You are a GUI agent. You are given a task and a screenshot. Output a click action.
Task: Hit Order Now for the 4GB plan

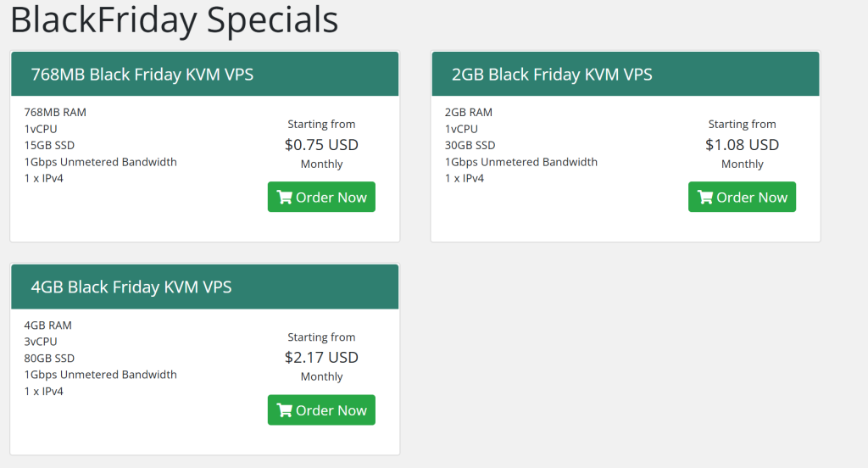tap(321, 410)
